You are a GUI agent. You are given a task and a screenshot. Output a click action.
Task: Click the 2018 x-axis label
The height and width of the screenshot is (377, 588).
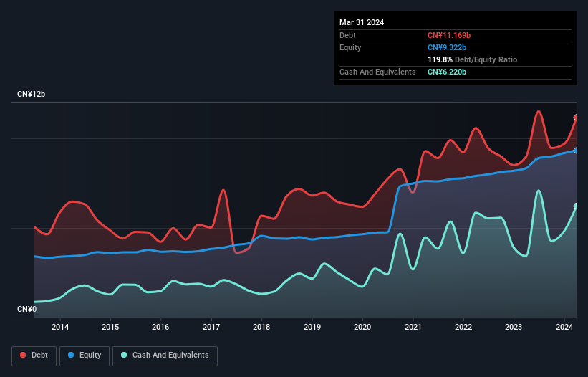click(261, 327)
